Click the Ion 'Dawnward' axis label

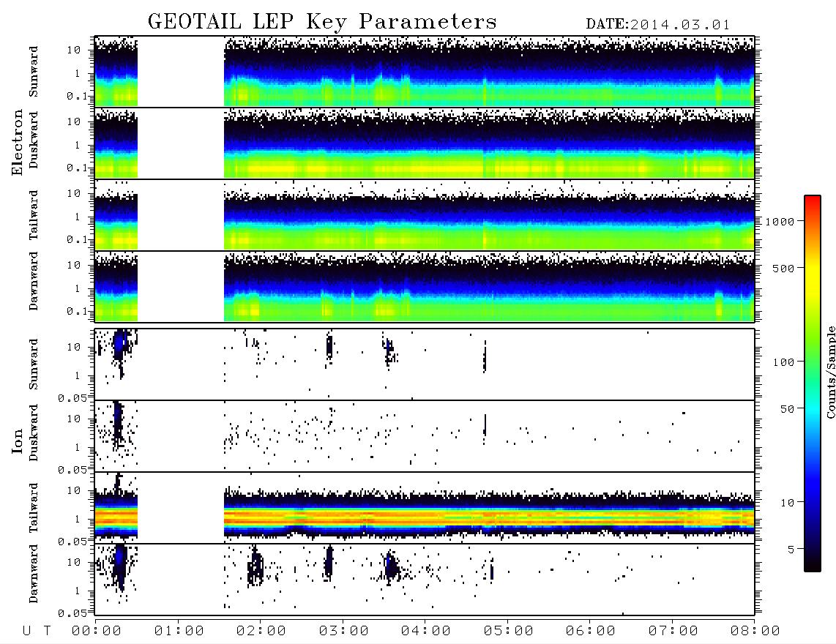pos(34,574)
